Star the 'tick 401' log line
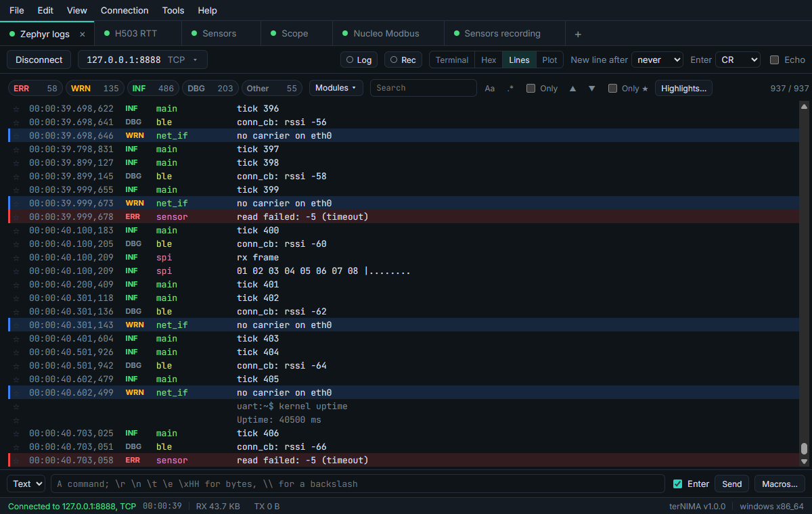This screenshot has width=812, height=514. click(16, 285)
